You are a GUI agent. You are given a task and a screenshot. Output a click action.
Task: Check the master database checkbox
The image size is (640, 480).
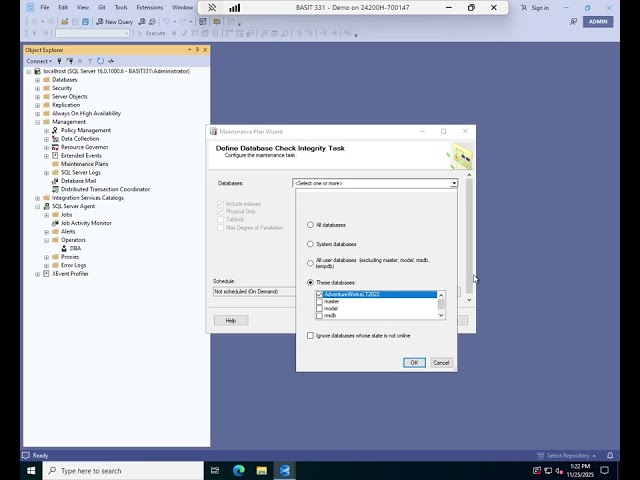[319, 302]
